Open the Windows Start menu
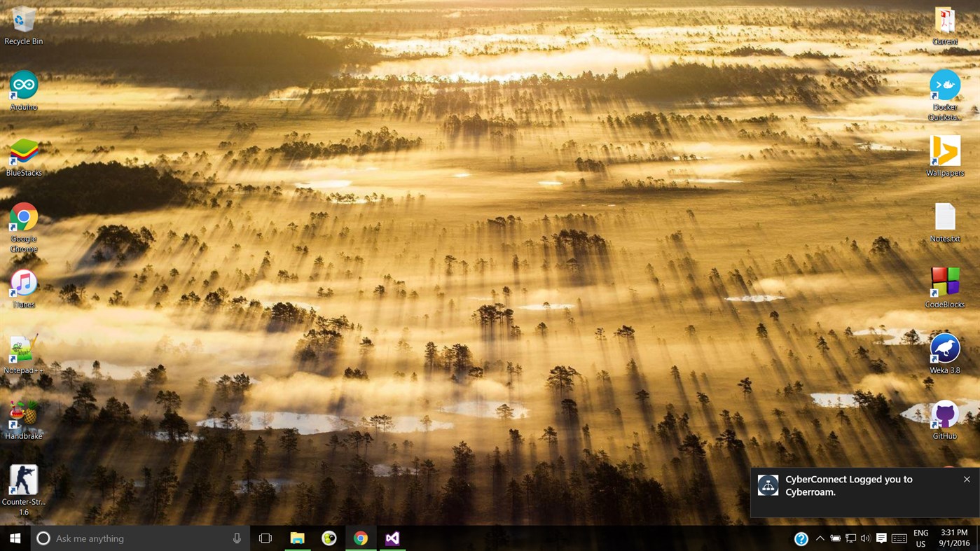This screenshot has width=980, height=551. (x=15, y=538)
